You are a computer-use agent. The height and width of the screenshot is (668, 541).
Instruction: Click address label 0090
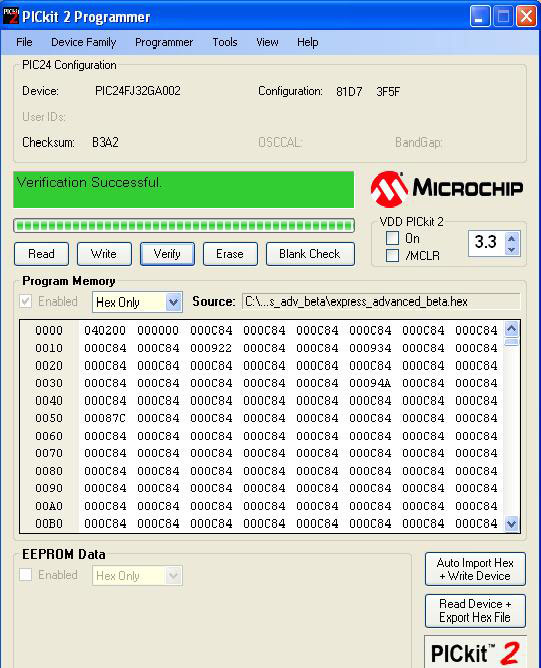coord(49,488)
